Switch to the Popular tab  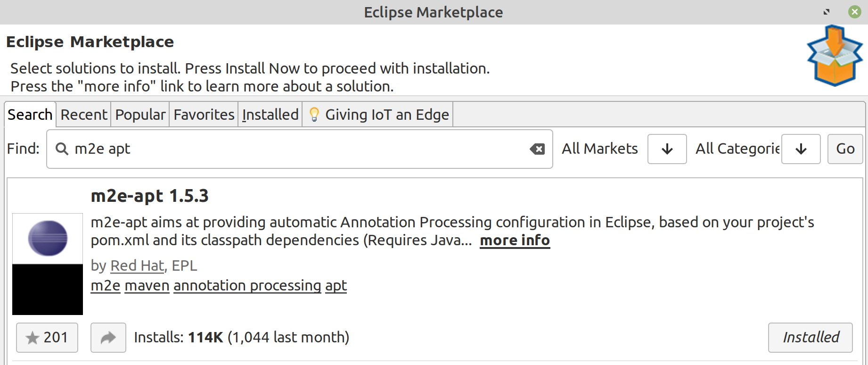[x=140, y=115]
